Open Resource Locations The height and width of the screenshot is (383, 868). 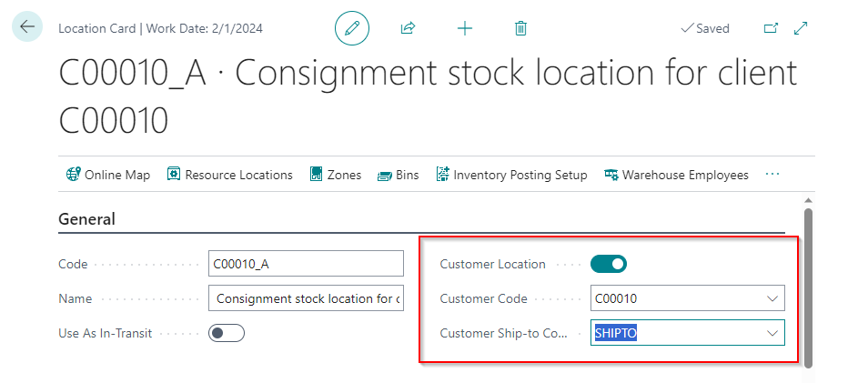(229, 175)
